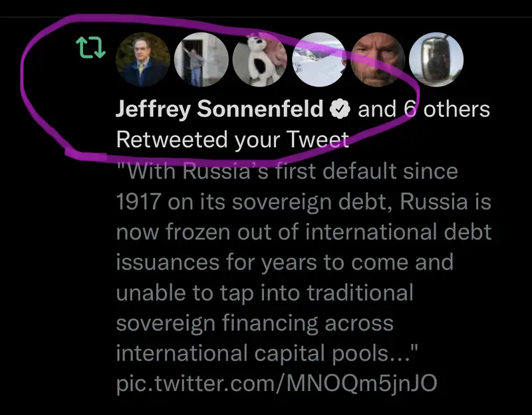Click the line "now frozen out of international debt"
The width and height of the screenshot is (532, 415).
coord(303,232)
